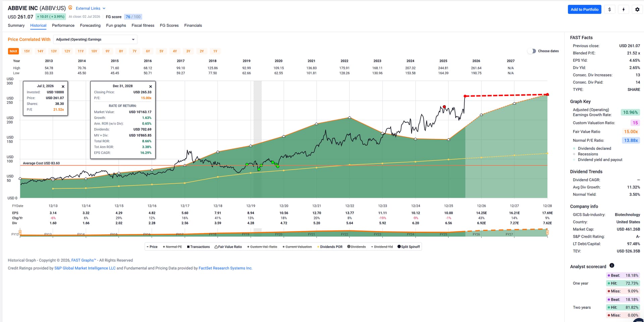Open the settings gear icon

[x=637, y=9]
